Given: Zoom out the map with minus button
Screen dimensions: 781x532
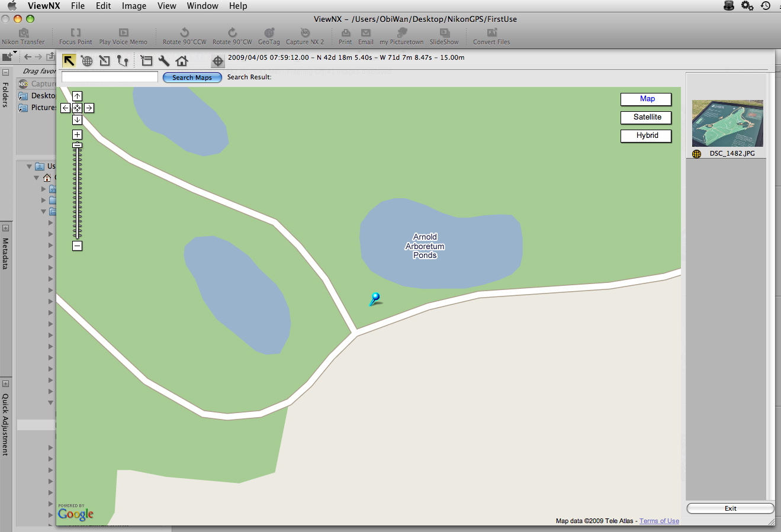Looking at the screenshot, I should point(78,246).
